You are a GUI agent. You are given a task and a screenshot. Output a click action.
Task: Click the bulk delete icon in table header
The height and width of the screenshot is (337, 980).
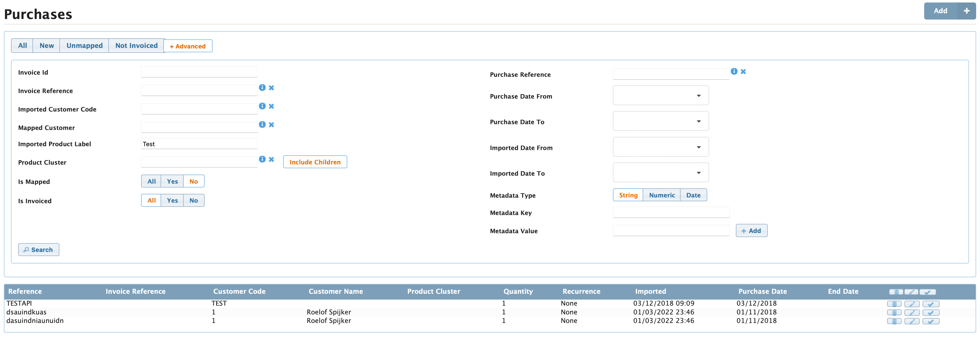tap(896, 292)
